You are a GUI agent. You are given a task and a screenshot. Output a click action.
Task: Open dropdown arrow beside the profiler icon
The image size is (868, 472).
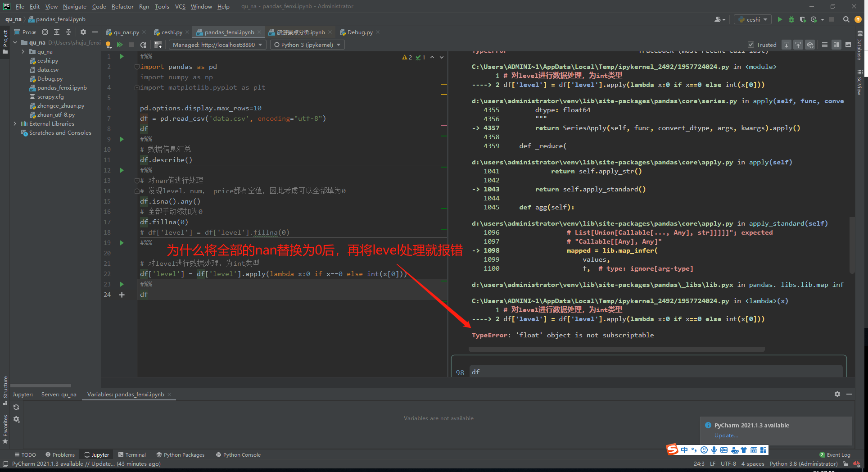point(823,19)
